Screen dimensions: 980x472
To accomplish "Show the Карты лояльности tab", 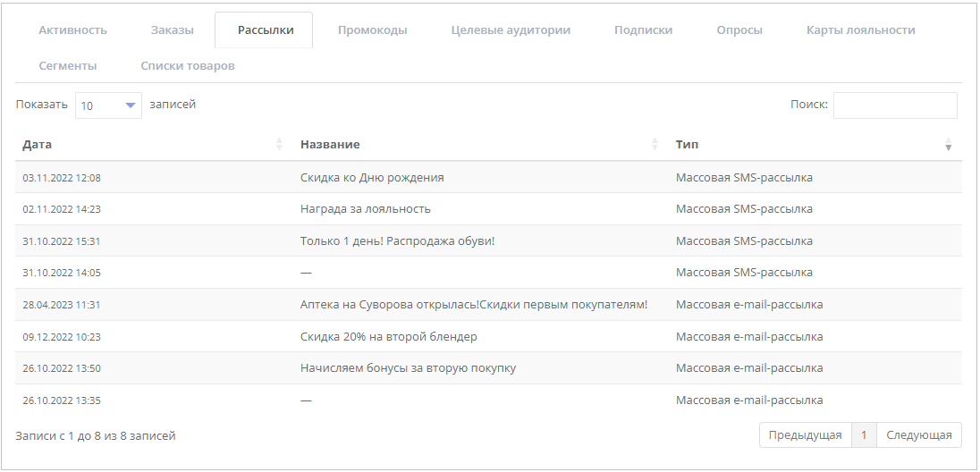I will click(860, 30).
